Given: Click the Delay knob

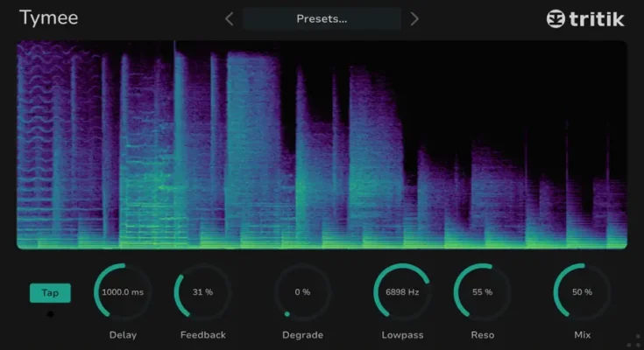Looking at the screenshot, I should (123, 291).
